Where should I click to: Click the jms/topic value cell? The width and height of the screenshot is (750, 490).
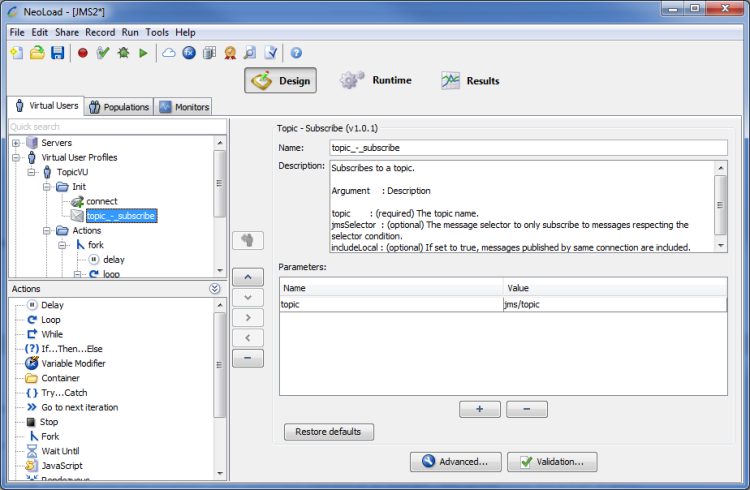coord(615,304)
